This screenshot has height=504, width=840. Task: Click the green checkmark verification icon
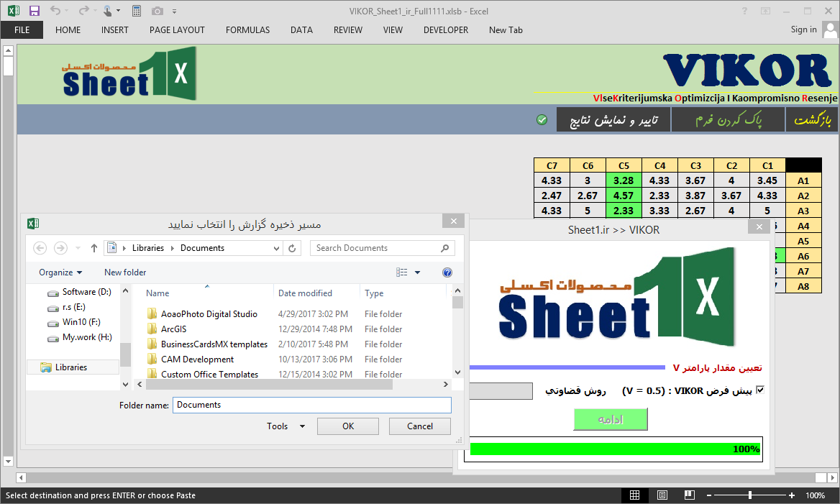pos(542,119)
